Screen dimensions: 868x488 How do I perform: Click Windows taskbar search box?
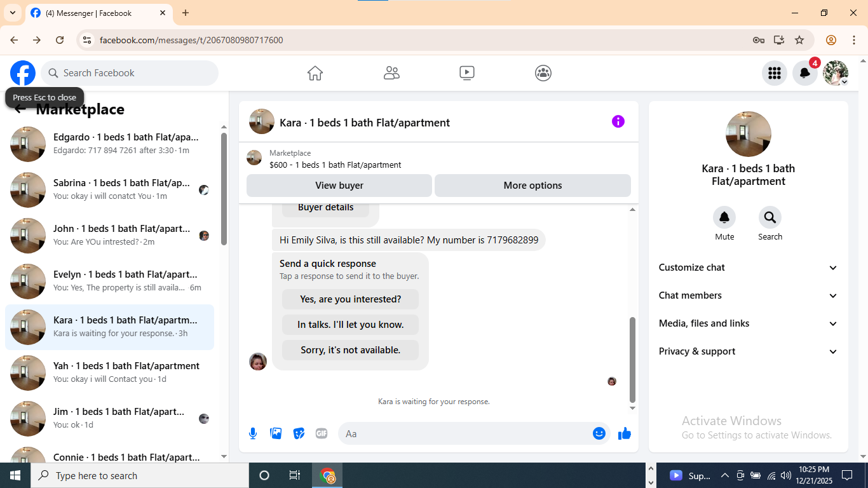pyautogui.click(x=140, y=475)
